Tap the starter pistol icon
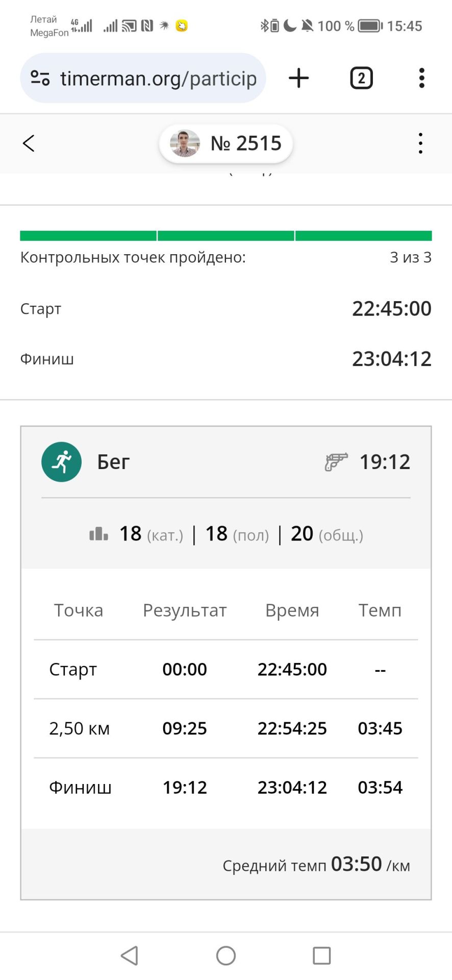 pyautogui.click(x=336, y=462)
